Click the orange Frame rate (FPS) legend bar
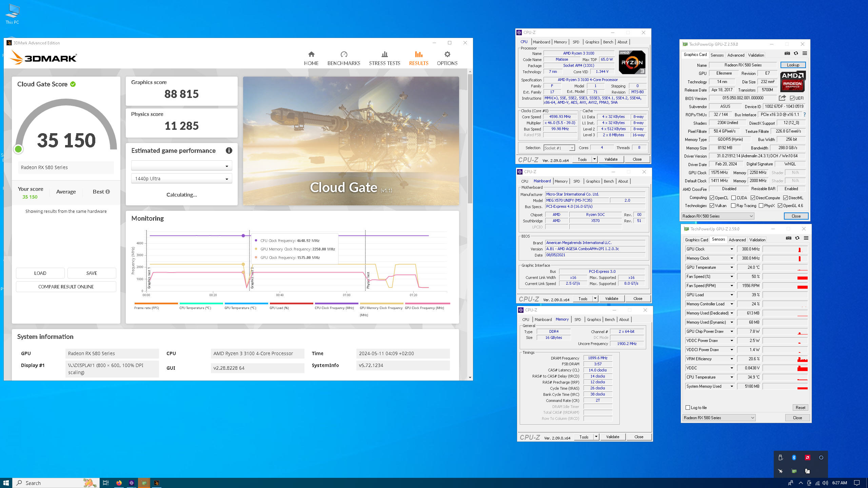The height and width of the screenshot is (488, 868). pos(156,304)
